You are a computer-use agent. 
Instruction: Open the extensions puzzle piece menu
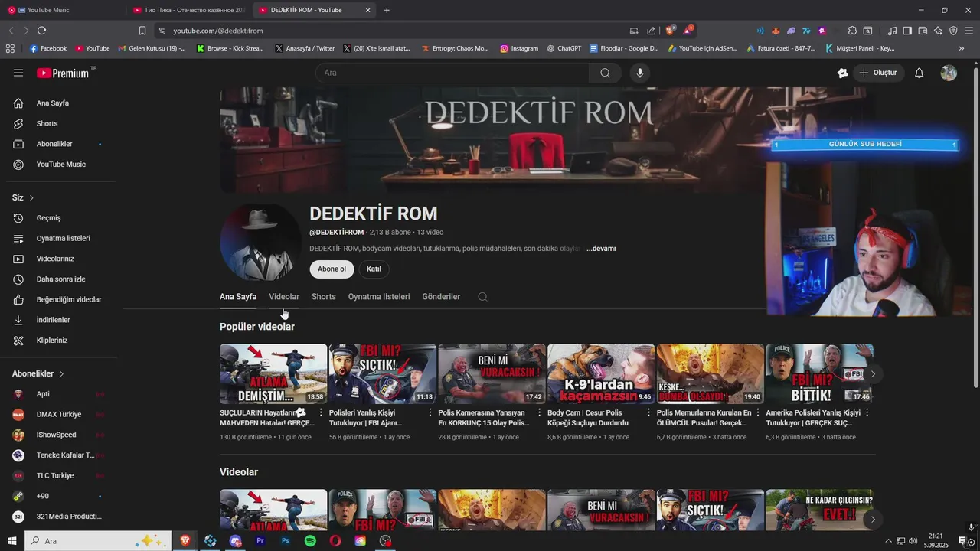coord(852,31)
